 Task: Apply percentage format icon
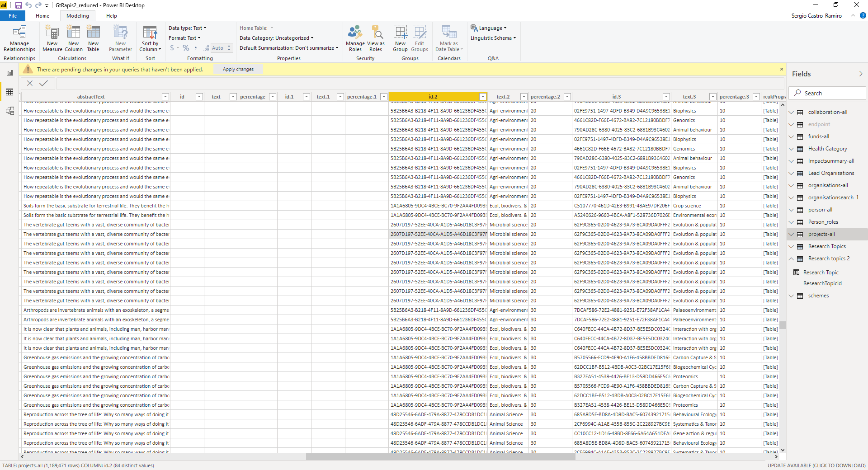click(186, 48)
